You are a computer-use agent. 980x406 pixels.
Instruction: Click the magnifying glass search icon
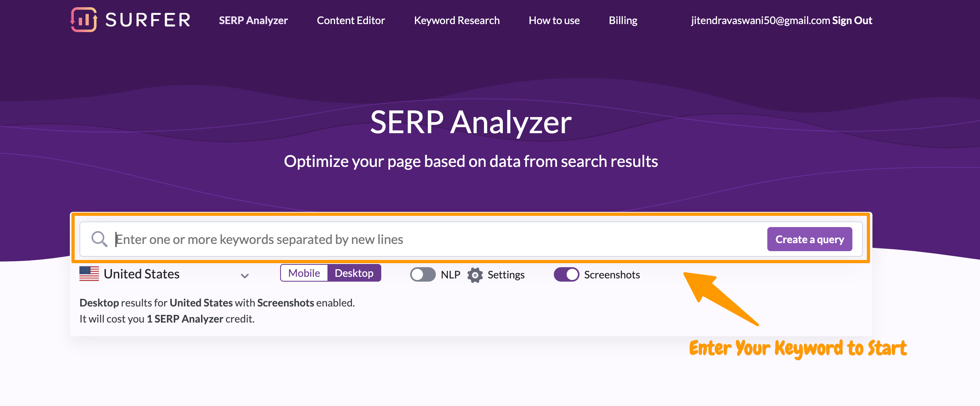[99, 239]
